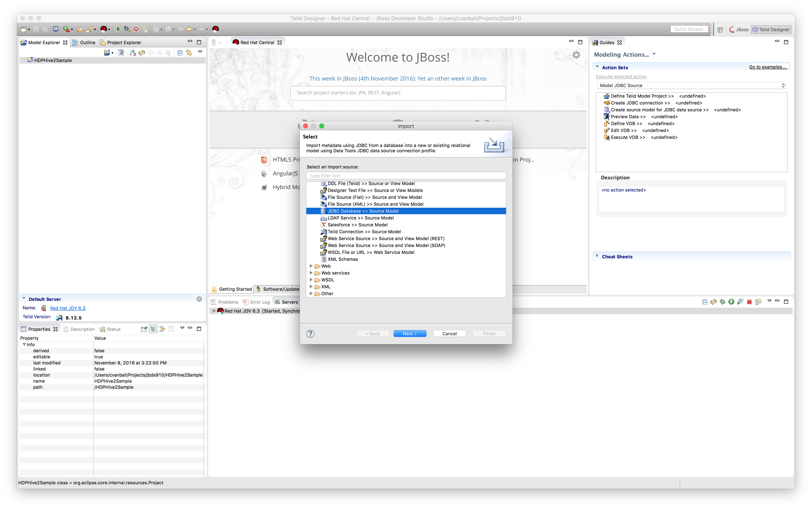Start the server with green play icon
Image resolution: width=812 pixels, height=509 pixels.
731,302
